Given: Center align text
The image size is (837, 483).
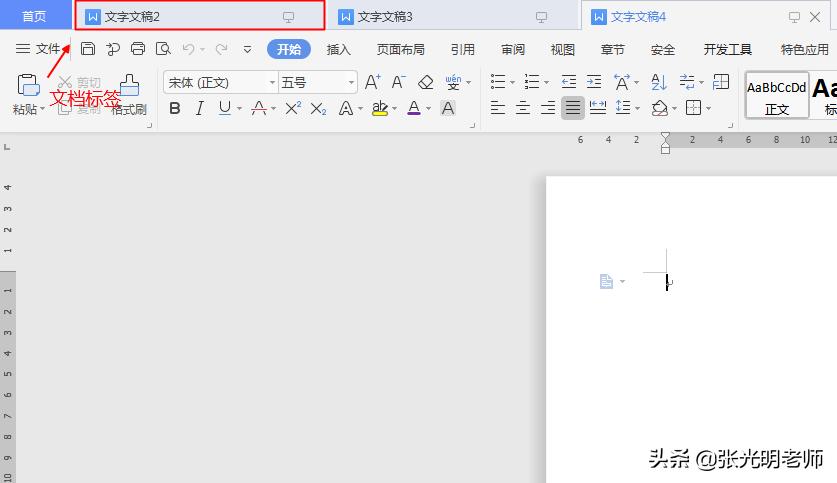Looking at the screenshot, I should [523, 108].
